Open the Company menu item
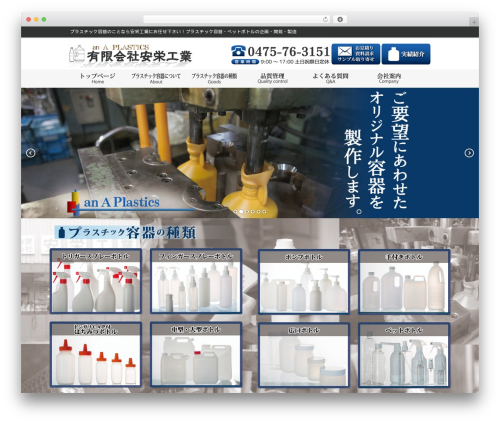The width and height of the screenshot is (500, 423). pyautogui.click(x=389, y=78)
